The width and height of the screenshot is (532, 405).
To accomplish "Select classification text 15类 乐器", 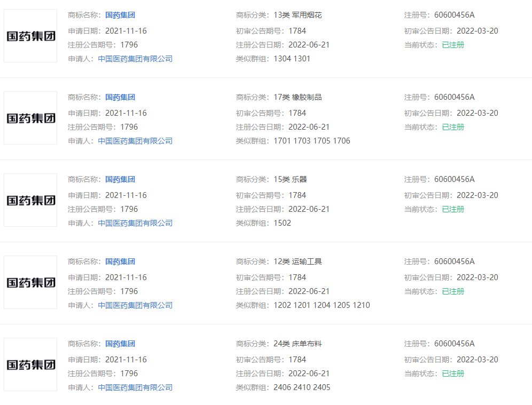I will pos(290,180).
